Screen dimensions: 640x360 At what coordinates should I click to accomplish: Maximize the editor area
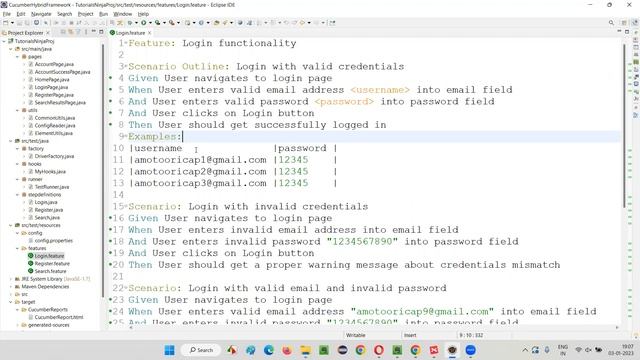click(627, 32)
